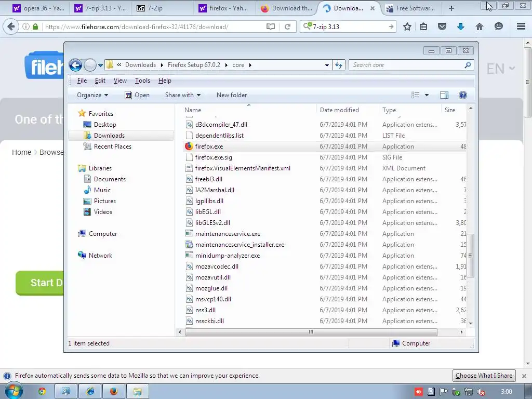
Task: Click the file list vertical scrollbar thumb
Action: [470, 256]
